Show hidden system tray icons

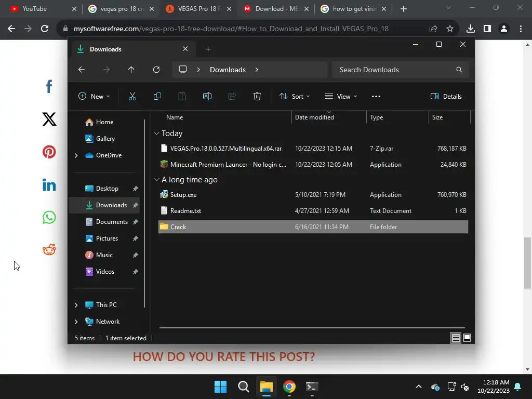(419, 387)
